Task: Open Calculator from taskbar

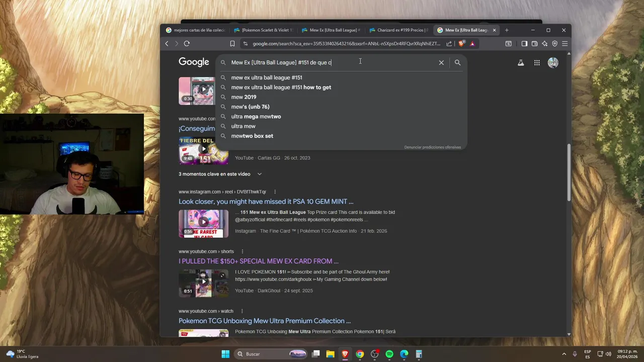Action: [419, 354]
